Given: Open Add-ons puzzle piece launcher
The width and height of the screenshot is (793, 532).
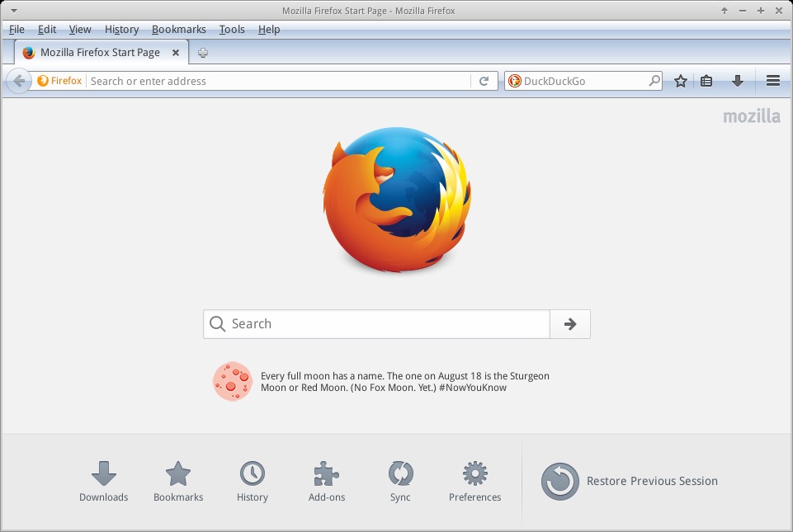Looking at the screenshot, I should (x=327, y=482).
